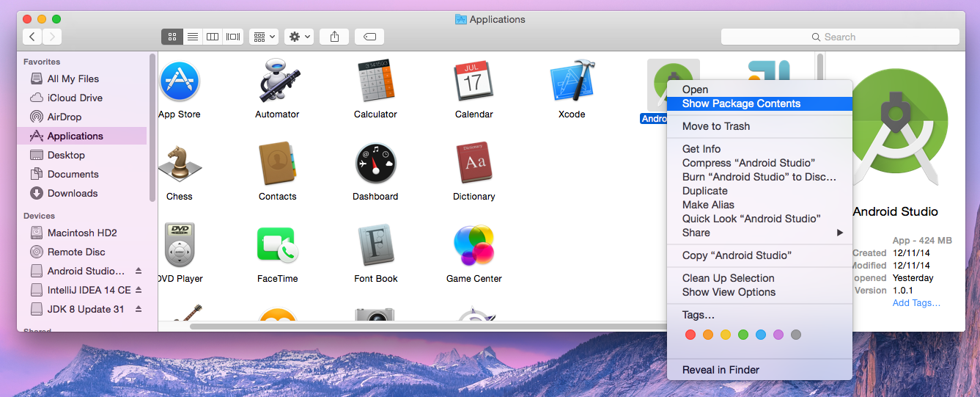Switch to column view in toolbar

point(213,36)
